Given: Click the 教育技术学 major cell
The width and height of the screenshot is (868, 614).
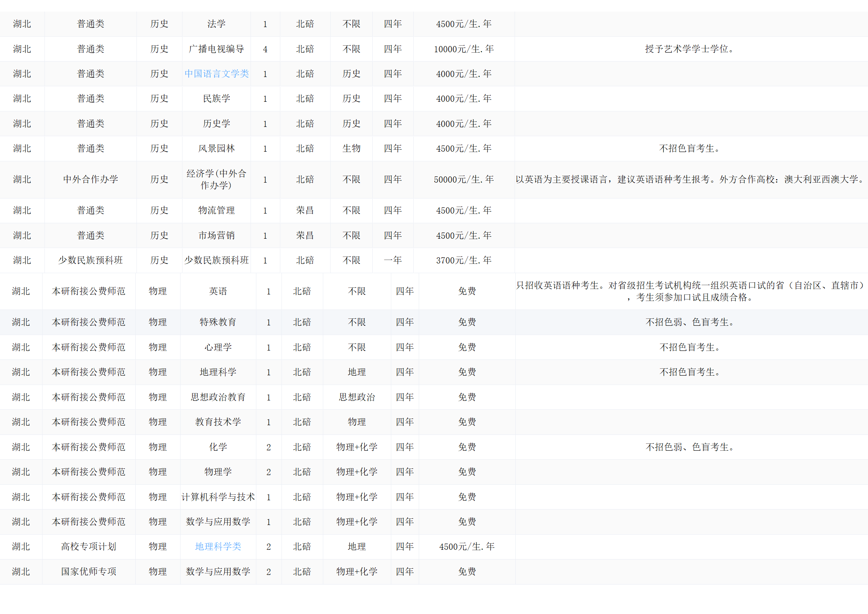Looking at the screenshot, I should 218,422.
